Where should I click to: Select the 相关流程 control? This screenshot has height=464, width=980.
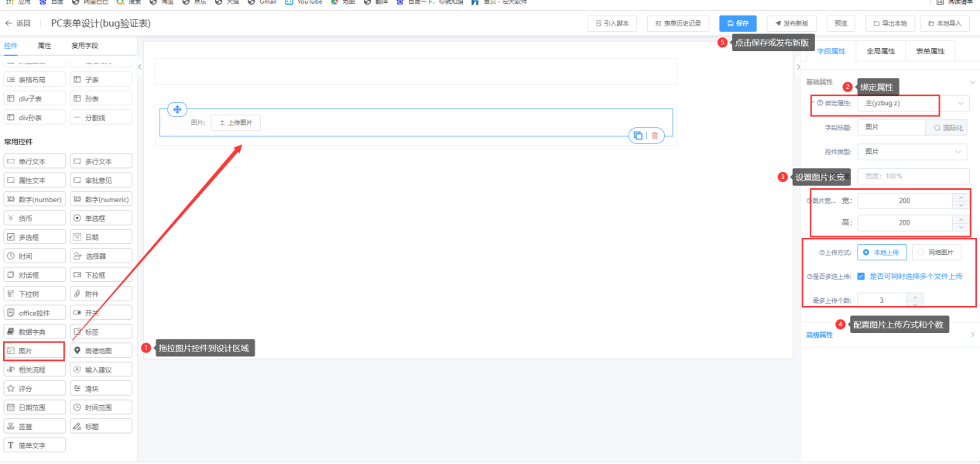click(34, 369)
